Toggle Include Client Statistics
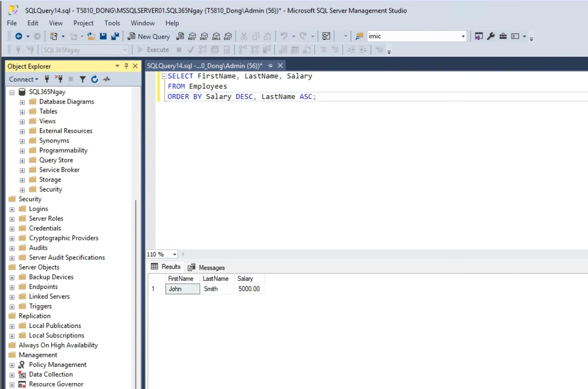The width and height of the screenshot is (588, 389). click(x=267, y=50)
